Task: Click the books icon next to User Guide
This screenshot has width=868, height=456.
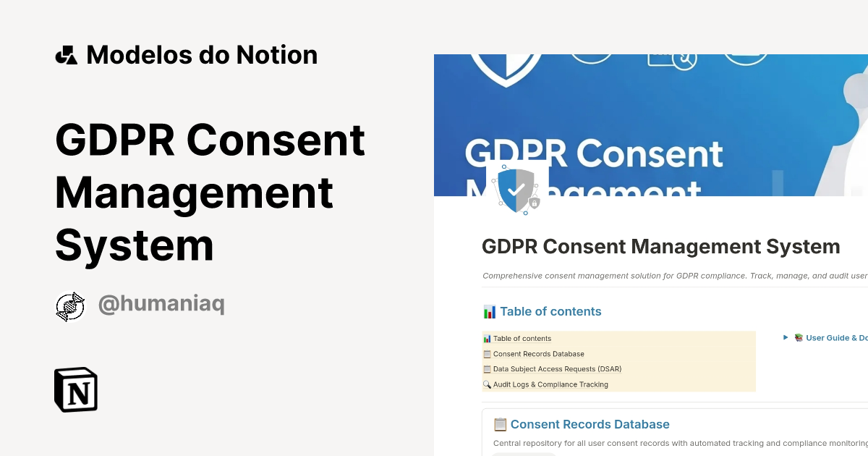Action: point(798,337)
